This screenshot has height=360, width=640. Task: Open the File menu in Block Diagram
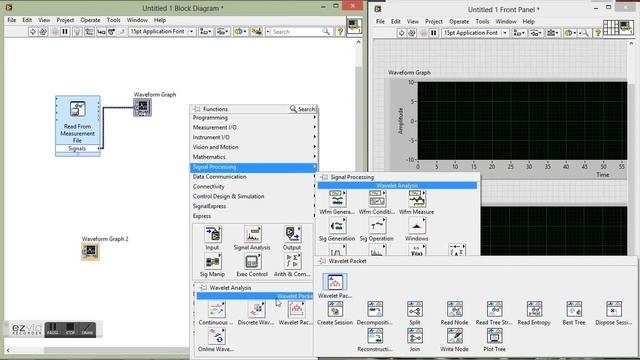[11, 20]
